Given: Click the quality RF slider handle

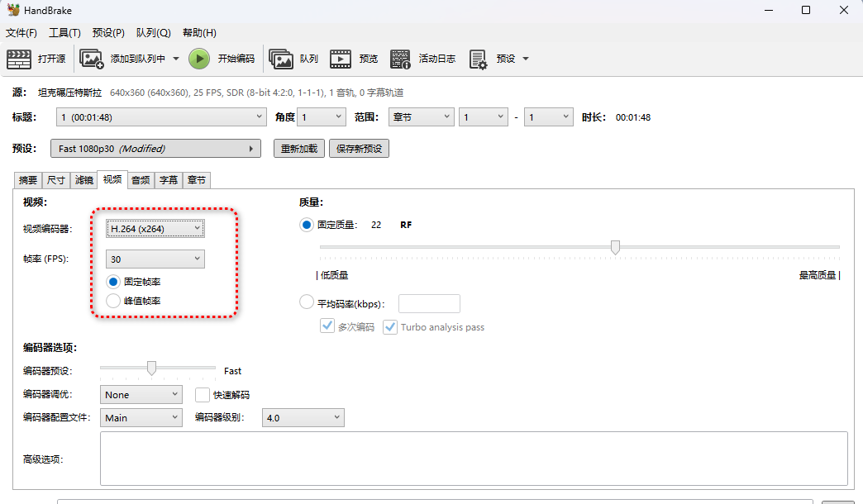Looking at the screenshot, I should click(615, 248).
